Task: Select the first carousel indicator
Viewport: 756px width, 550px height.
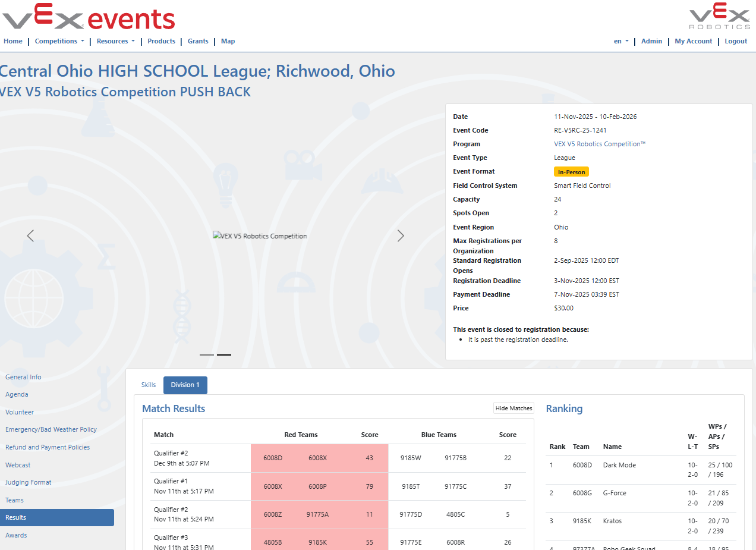Action: coord(207,355)
